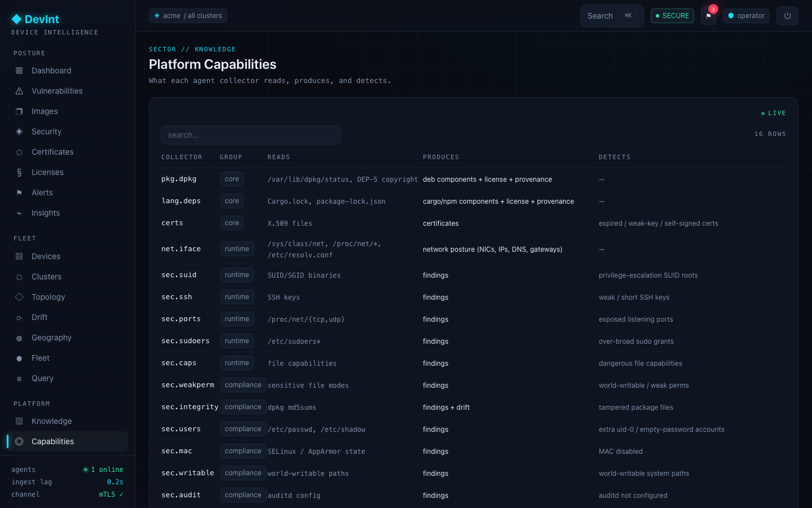812x508 pixels.
Task: Click the Knowledge hatched square icon
Action: tap(19, 421)
